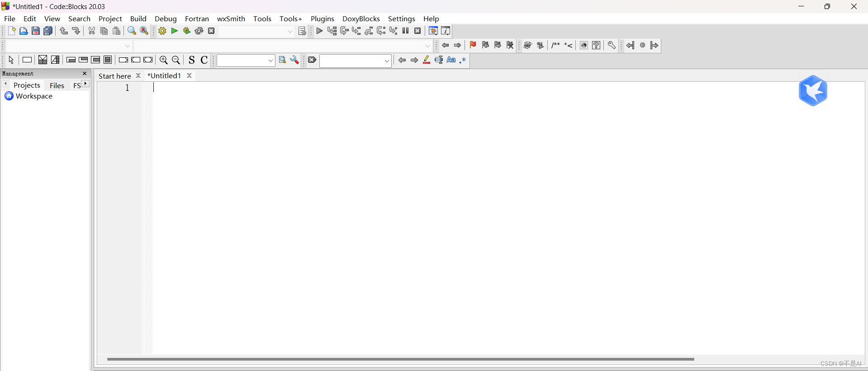Click Build and run icon
The width and height of the screenshot is (868, 371).
pos(187,31)
